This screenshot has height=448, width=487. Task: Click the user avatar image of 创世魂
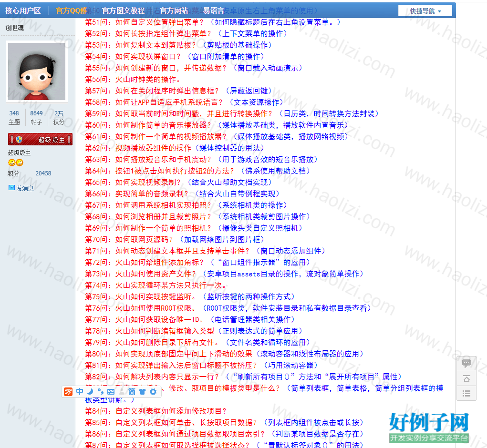(37, 71)
